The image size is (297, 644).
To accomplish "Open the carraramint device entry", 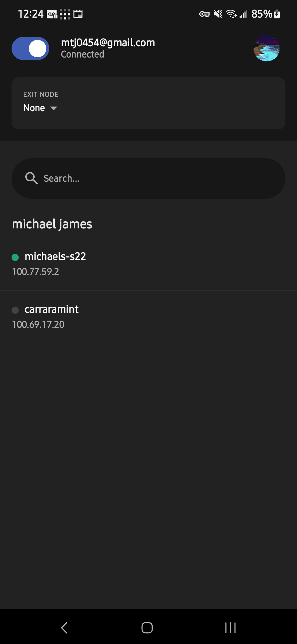I will [51, 309].
